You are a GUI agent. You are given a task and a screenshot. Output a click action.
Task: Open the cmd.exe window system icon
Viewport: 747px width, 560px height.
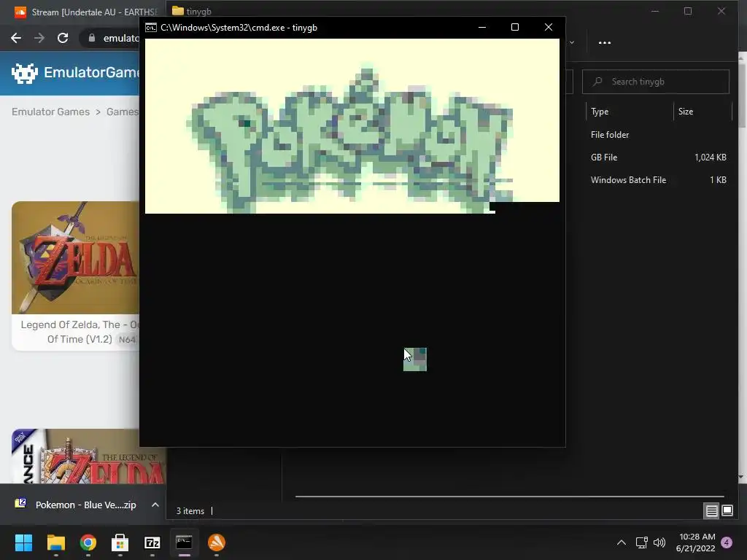pyautogui.click(x=150, y=28)
